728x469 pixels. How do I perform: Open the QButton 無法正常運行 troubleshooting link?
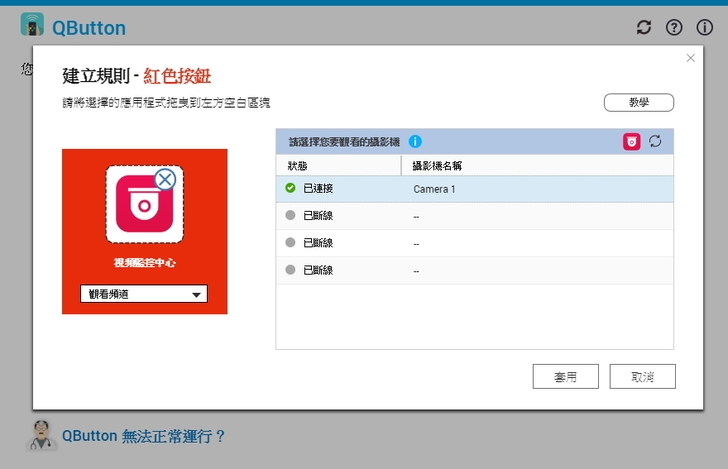[144, 436]
